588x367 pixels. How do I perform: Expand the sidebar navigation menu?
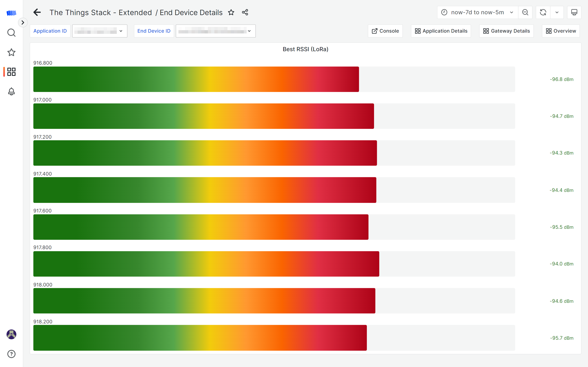pyautogui.click(x=23, y=23)
